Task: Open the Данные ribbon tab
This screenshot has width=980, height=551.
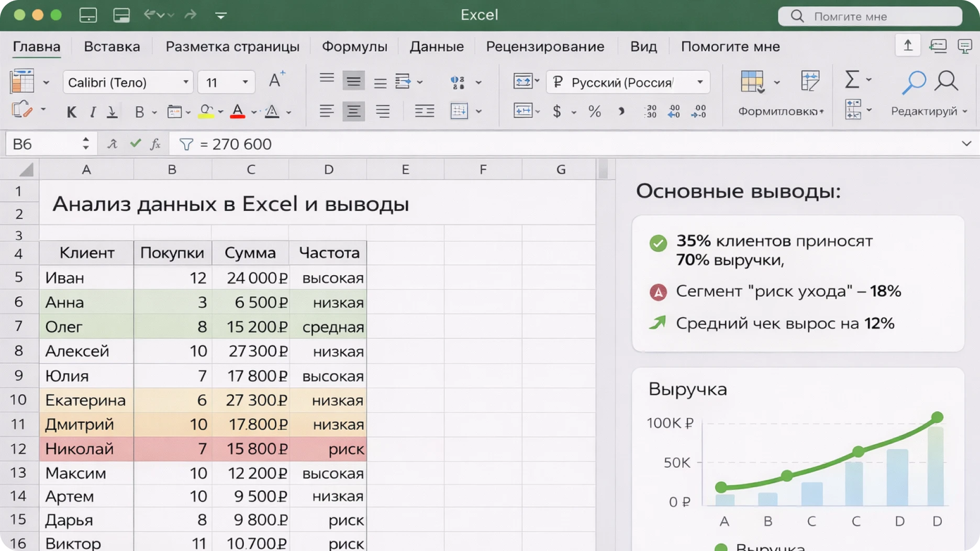Action: [x=437, y=47]
